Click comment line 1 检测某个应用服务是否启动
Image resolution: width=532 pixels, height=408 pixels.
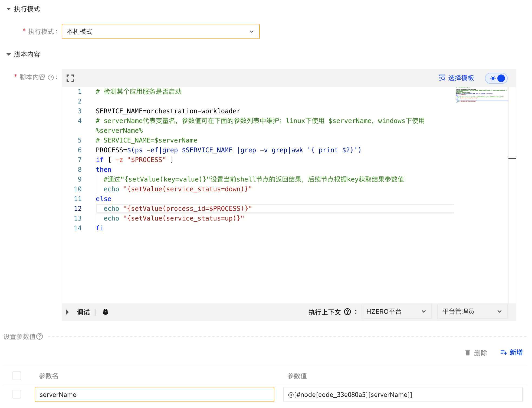point(139,92)
